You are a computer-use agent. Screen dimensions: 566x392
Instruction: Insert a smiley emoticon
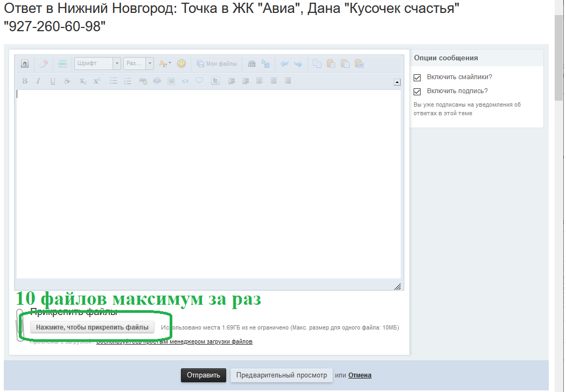[181, 64]
